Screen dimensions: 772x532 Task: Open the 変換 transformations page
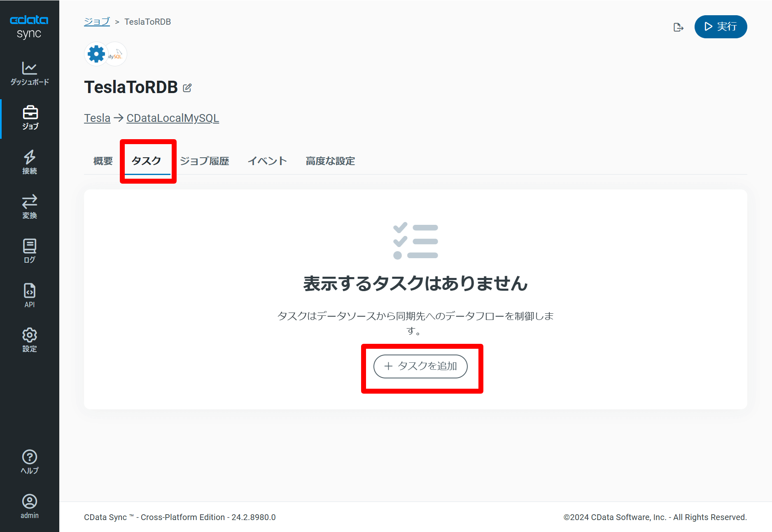30,207
